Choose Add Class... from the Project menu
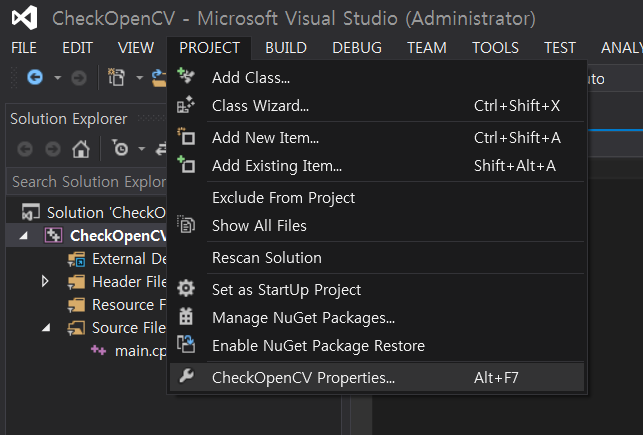 pyautogui.click(x=377, y=77)
